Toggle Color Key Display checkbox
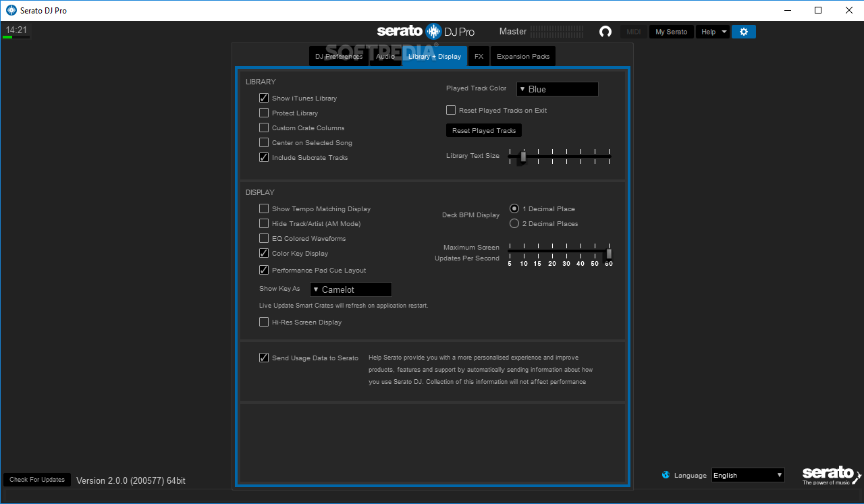 coord(264,254)
